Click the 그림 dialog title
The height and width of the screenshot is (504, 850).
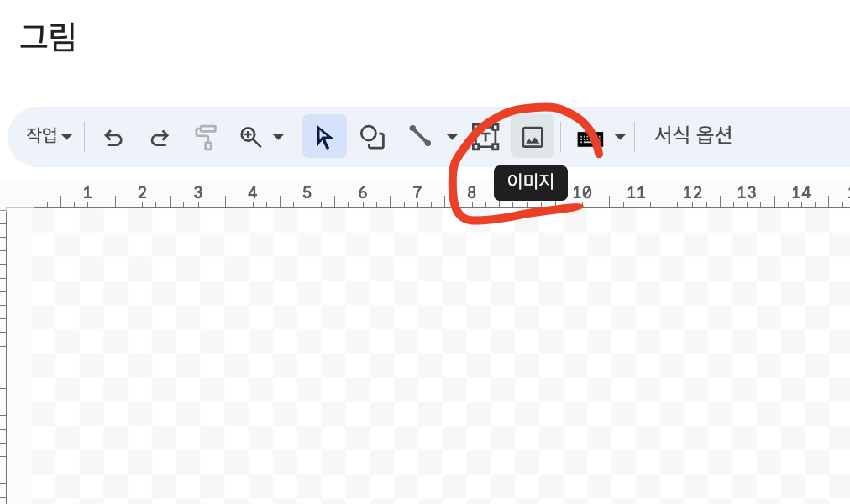(48, 37)
